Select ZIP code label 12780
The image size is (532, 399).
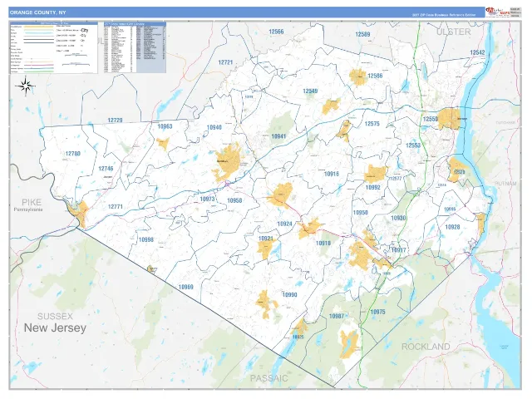click(73, 154)
